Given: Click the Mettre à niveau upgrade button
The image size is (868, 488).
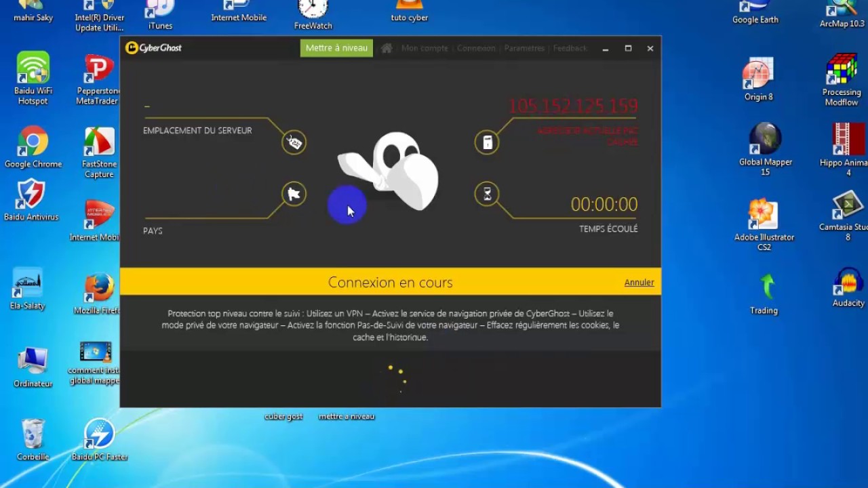Looking at the screenshot, I should 336,48.
